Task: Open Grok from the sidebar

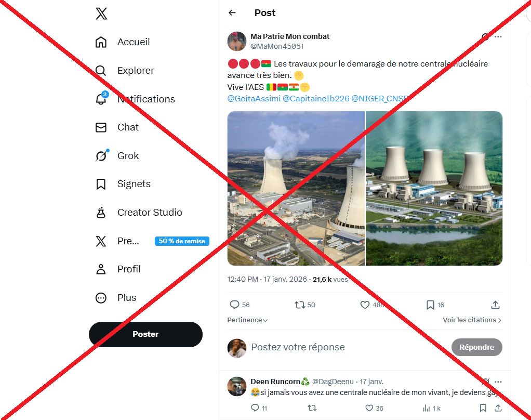Action: tap(101, 155)
